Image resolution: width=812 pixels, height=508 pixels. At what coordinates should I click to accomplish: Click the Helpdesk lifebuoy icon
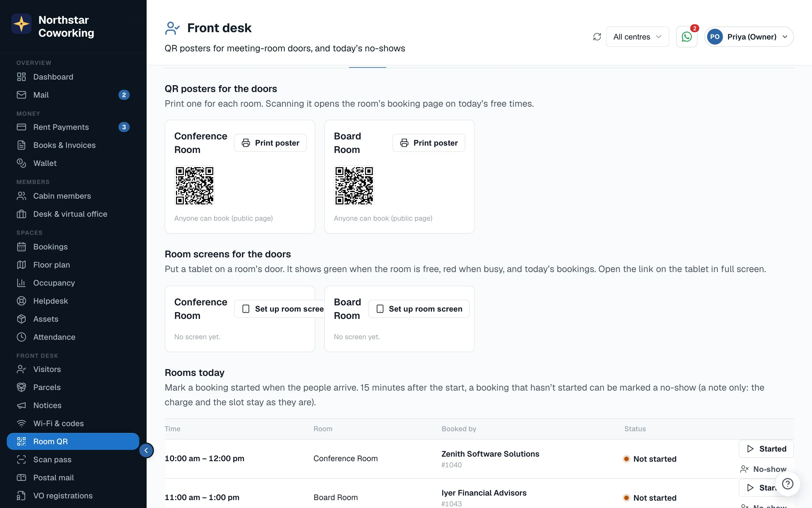click(21, 301)
